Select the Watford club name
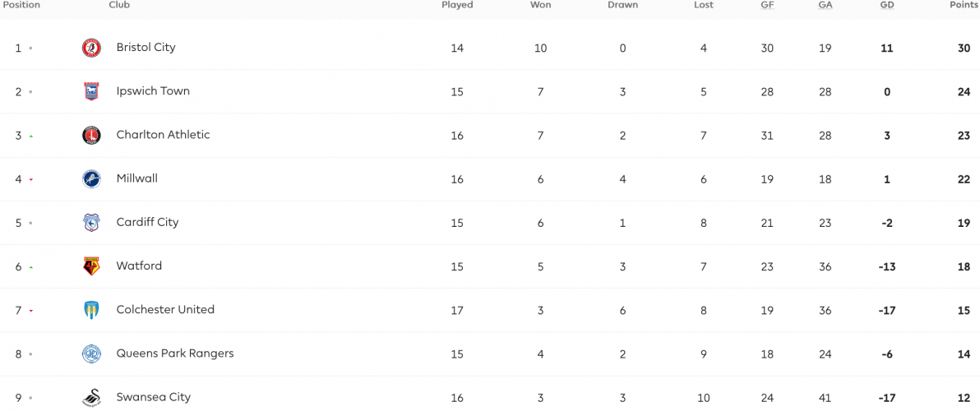The image size is (980, 411). (139, 266)
